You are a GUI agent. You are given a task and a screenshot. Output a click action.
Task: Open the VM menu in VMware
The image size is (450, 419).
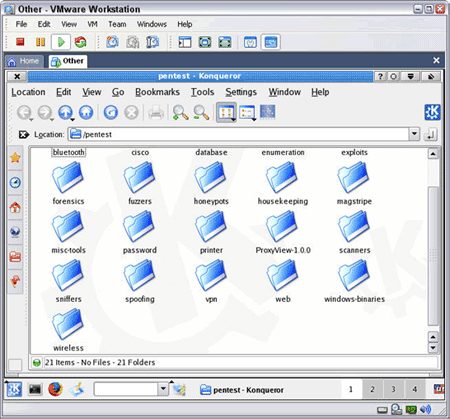[92, 24]
